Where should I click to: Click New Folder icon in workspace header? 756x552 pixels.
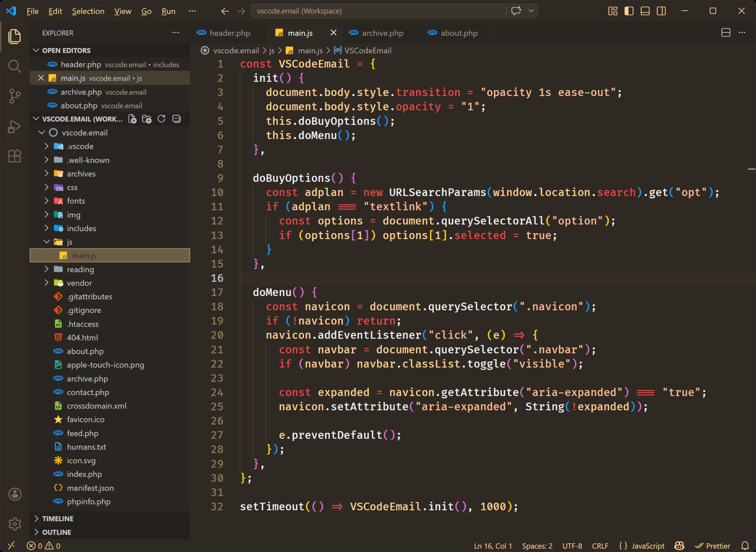click(147, 119)
